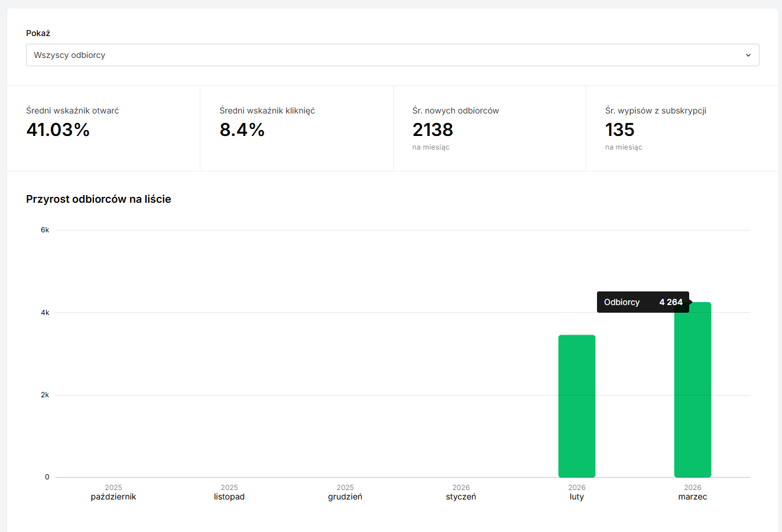Click the Pokaż field label
This screenshot has height=532, width=782.
[38, 33]
